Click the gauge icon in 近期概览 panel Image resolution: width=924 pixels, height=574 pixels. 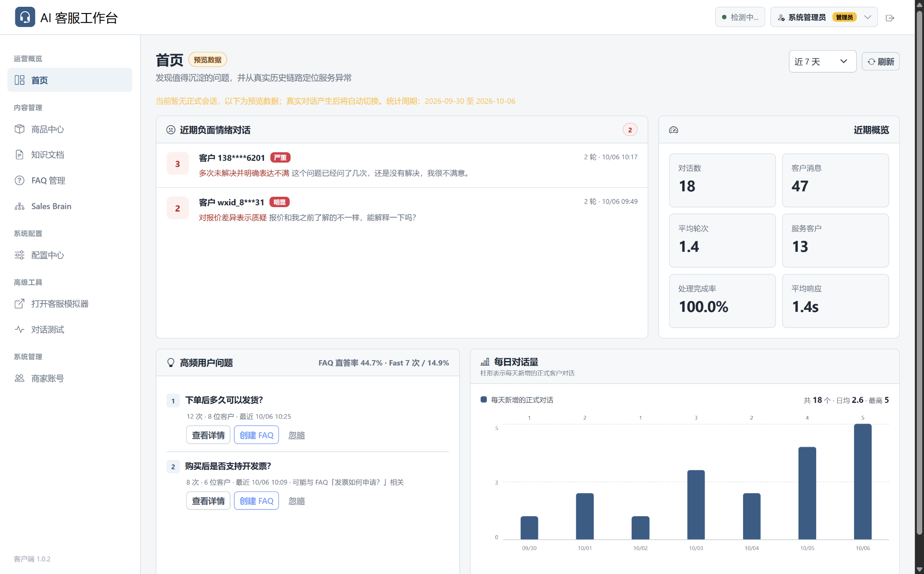674,130
